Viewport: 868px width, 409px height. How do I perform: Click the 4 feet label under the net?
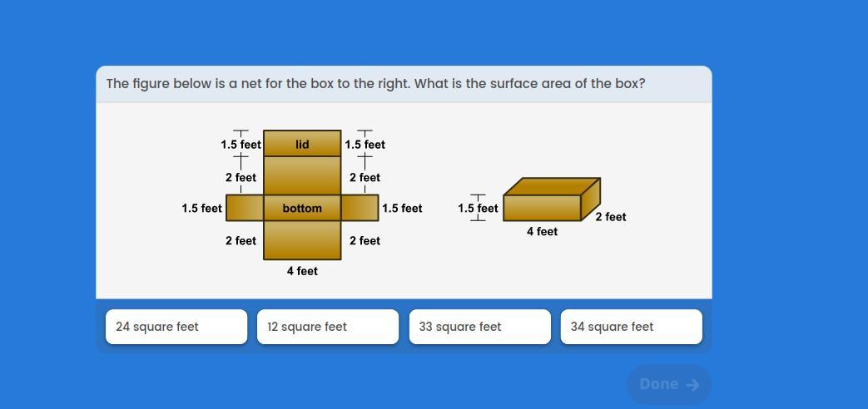[302, 271]
